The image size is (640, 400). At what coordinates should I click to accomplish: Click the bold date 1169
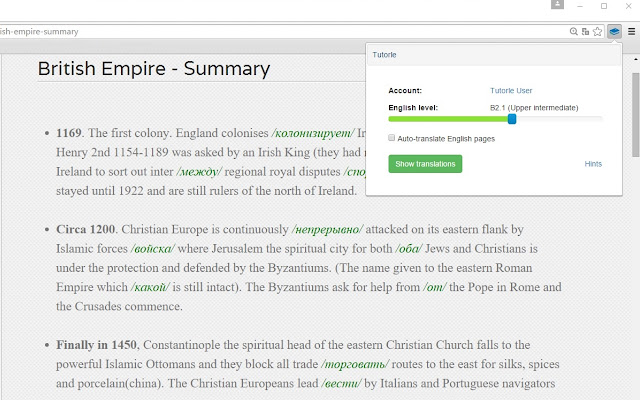click(69, 133)
